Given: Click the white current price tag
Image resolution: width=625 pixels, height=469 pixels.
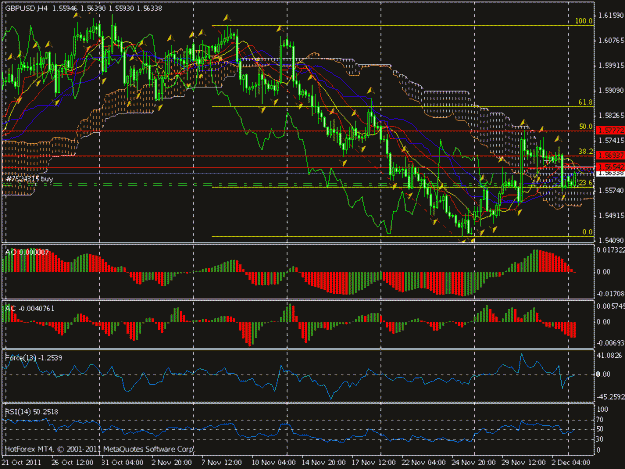Looking at the screenshot, I should (610, 173).
